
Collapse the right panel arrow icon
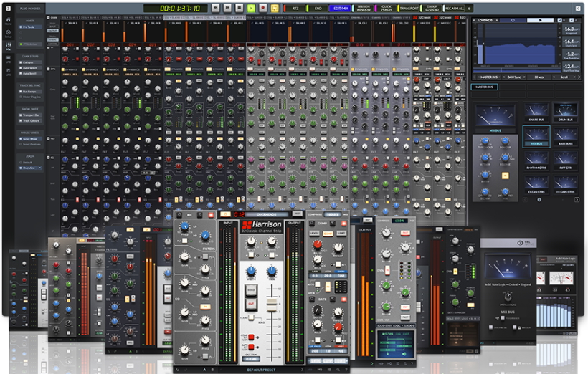point(578,9)
